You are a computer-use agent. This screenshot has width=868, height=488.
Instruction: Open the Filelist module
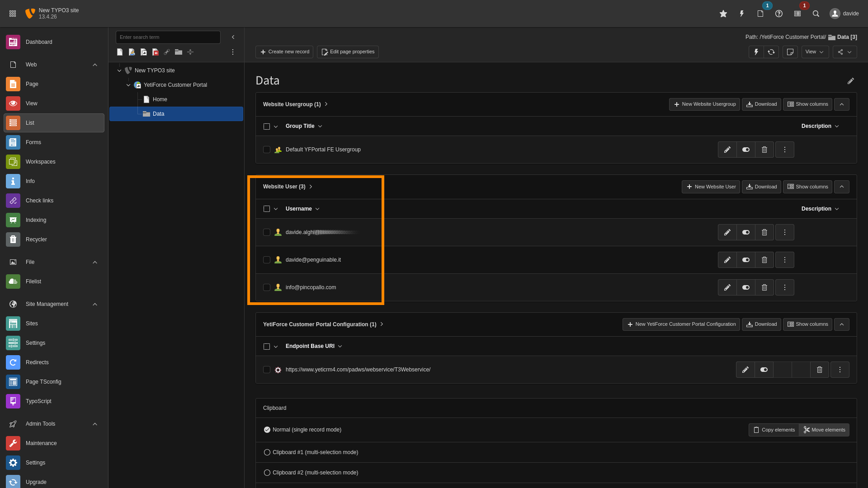pos(33,282)
